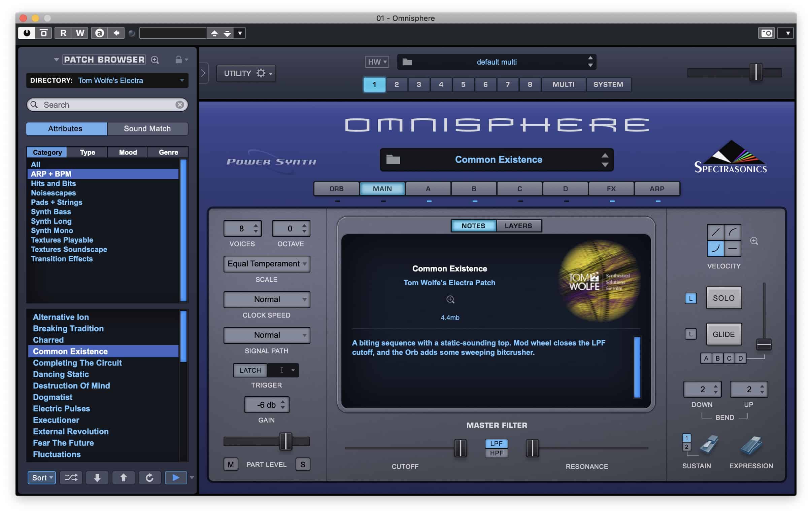This screenshot has width=812, height=514.
Task: Open the patch folder icon beside Common Existence
Action: 393,159
